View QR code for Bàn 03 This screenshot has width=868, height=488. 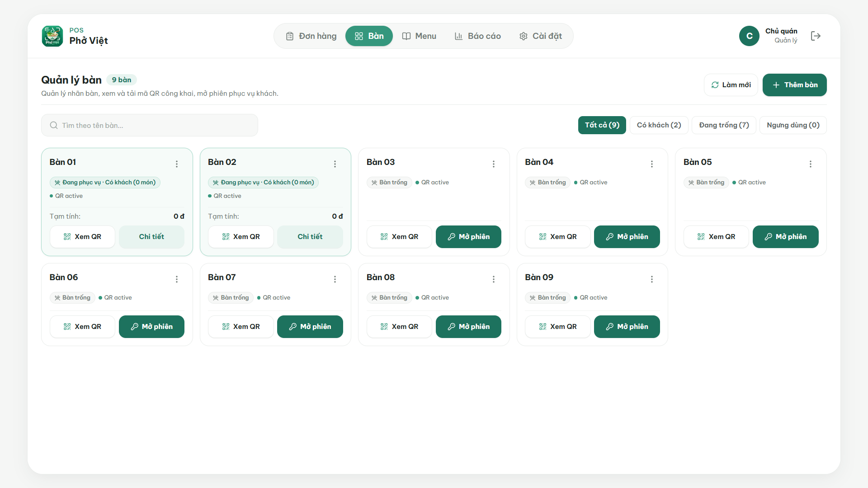click(x=399, y=237)
